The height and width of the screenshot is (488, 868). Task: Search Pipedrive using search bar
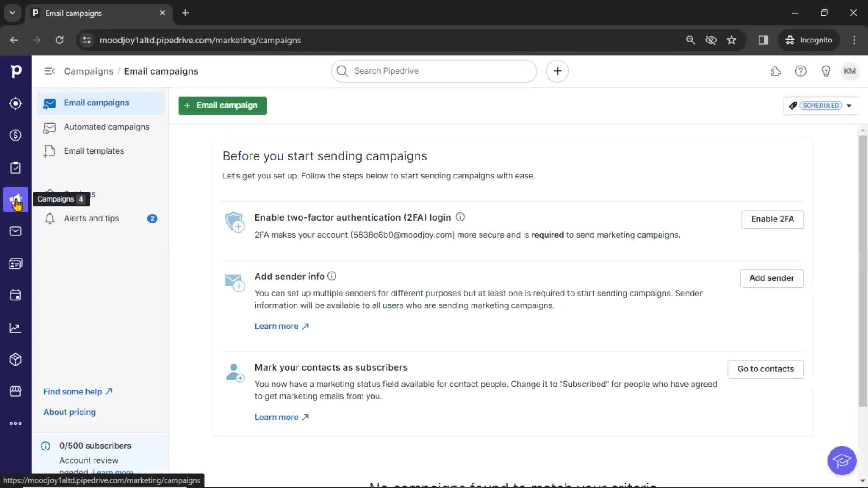click(434, 70)
